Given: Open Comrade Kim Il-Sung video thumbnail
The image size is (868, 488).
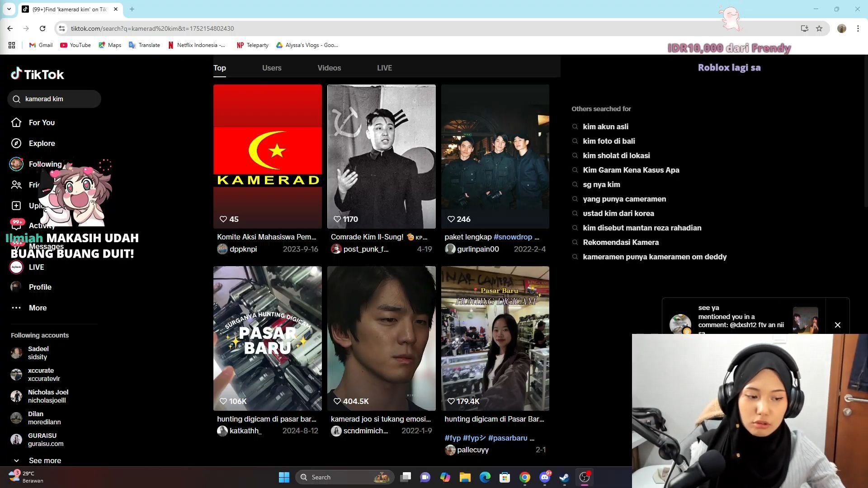Looking at the screenshot, I should click(382, 156).
